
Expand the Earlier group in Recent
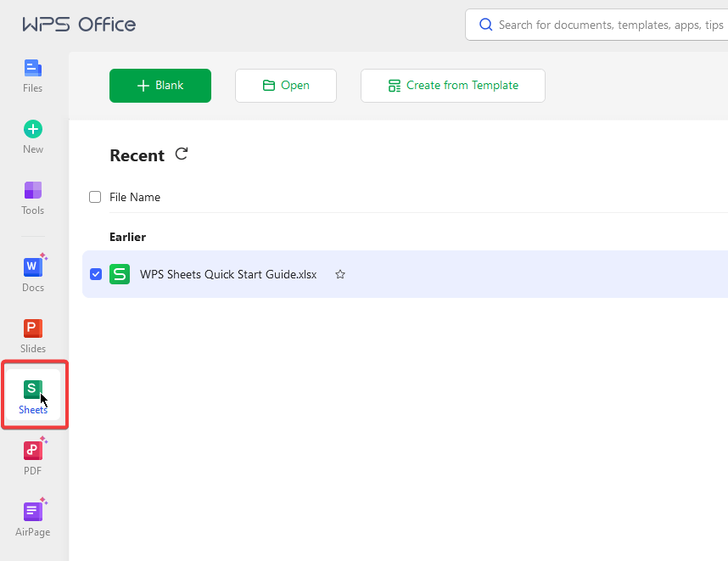tap(127, 237)
